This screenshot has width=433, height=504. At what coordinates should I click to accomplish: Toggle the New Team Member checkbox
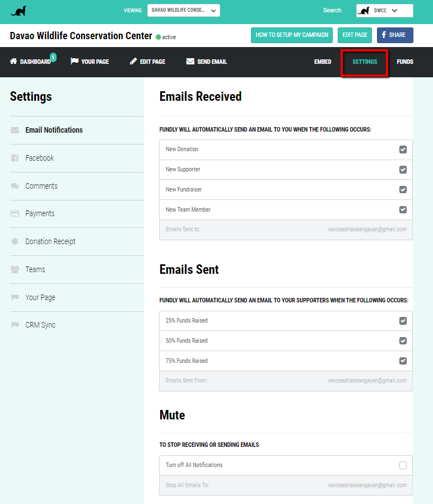pos(403,210)
